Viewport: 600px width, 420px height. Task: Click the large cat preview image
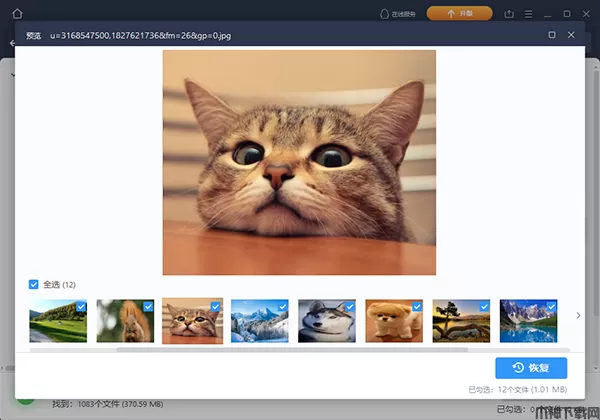point(299,162)
